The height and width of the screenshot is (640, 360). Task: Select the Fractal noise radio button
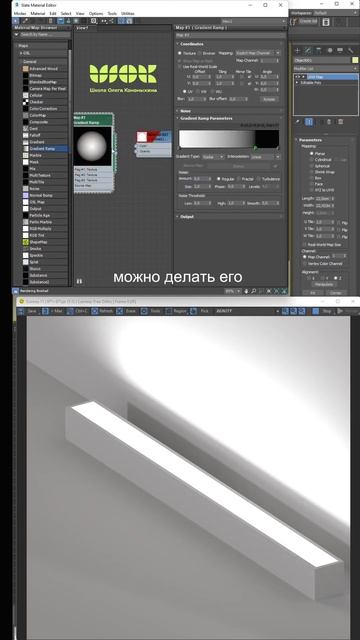(239, 179)
